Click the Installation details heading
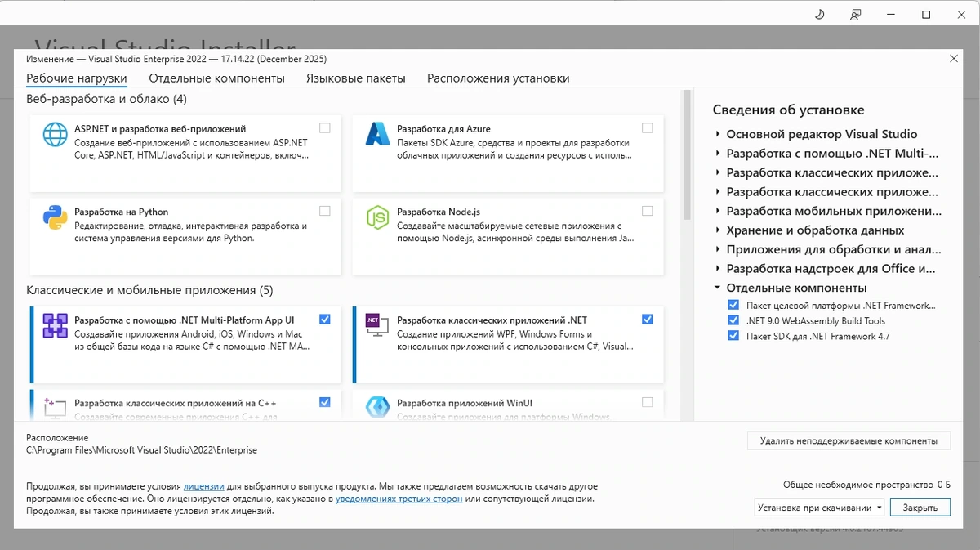The image size is (980, 550). [x=788, y=110]
